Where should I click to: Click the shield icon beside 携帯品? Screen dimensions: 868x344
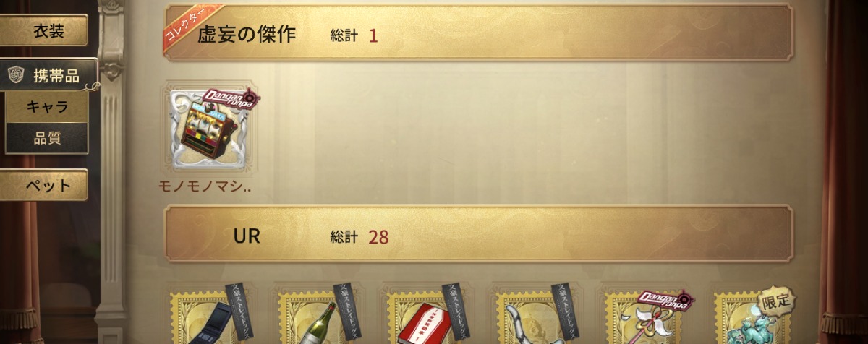pyautogui.click(x=17, y=74)
